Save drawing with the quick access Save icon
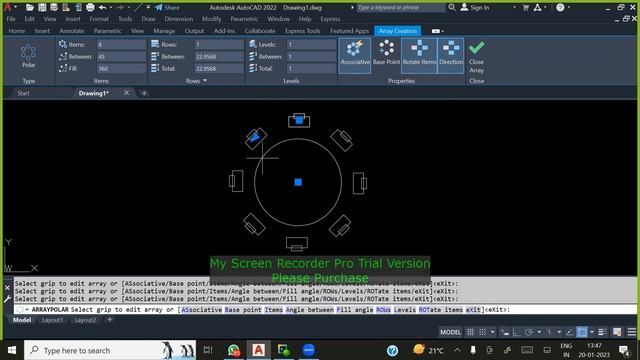 pyautogui.click(x=42, y=7)
